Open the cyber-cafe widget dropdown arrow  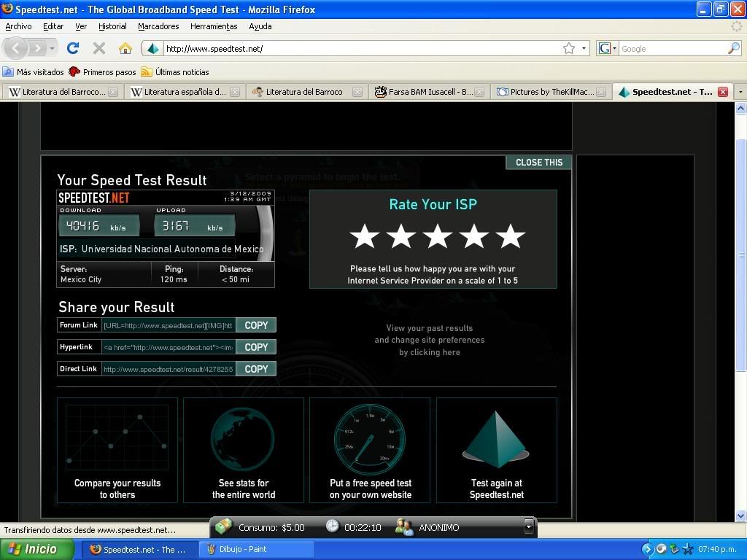pyautogui.click(x=528, y=526)
